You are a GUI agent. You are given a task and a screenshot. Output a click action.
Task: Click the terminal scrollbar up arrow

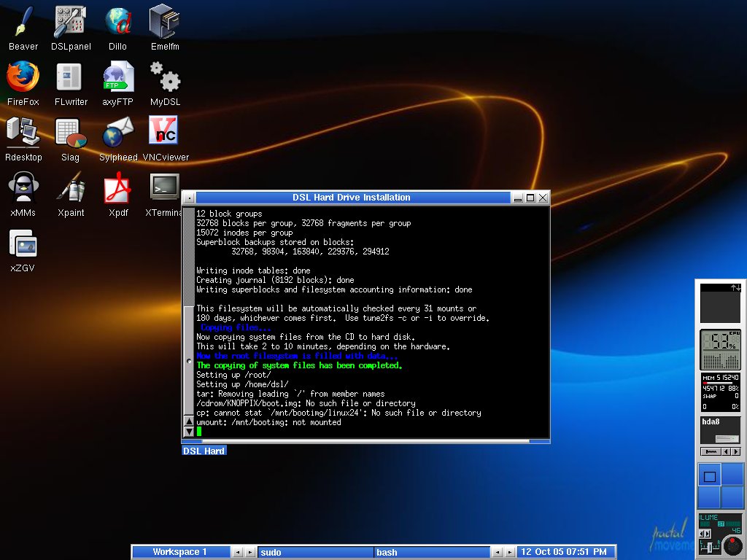(189, 421)
